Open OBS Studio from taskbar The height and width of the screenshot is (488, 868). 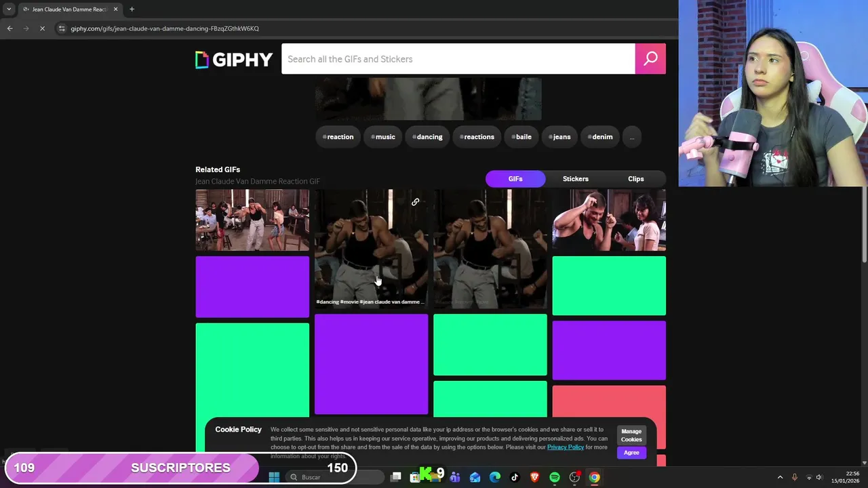point(574,477)
